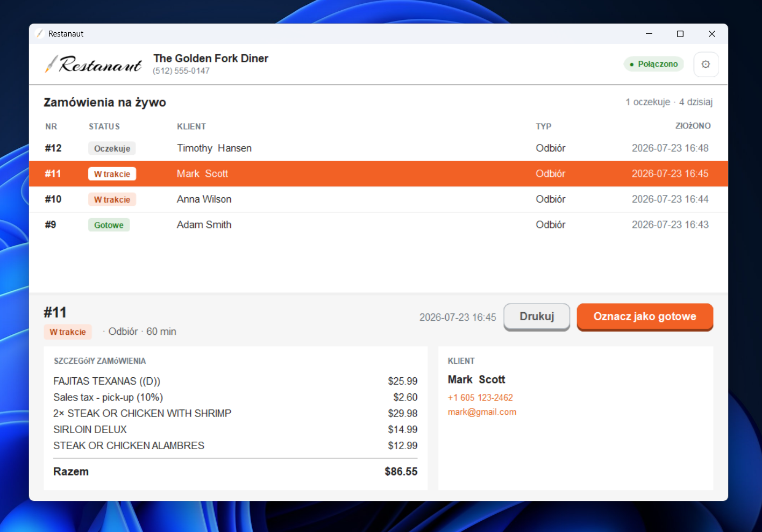Click the W trakcie badge of order #10
This screenshot has height=532, width=762.
(x=112, y=199)
